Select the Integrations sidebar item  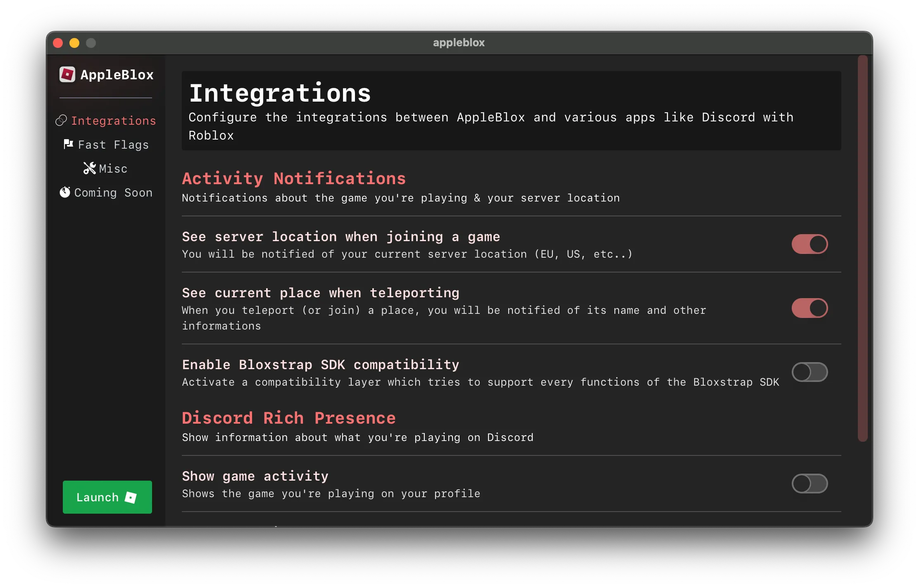[x=113, y=121]
